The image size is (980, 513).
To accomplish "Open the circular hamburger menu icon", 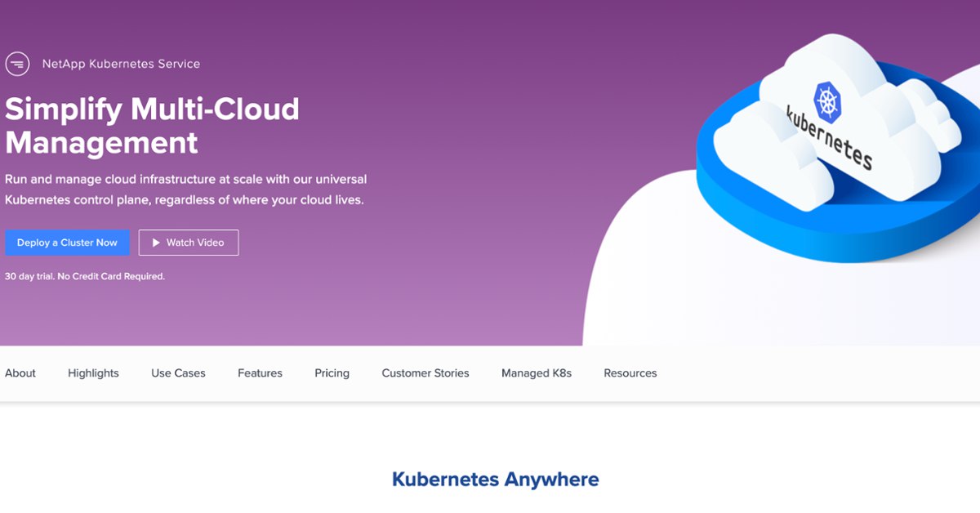I will (x=17, y=64).
